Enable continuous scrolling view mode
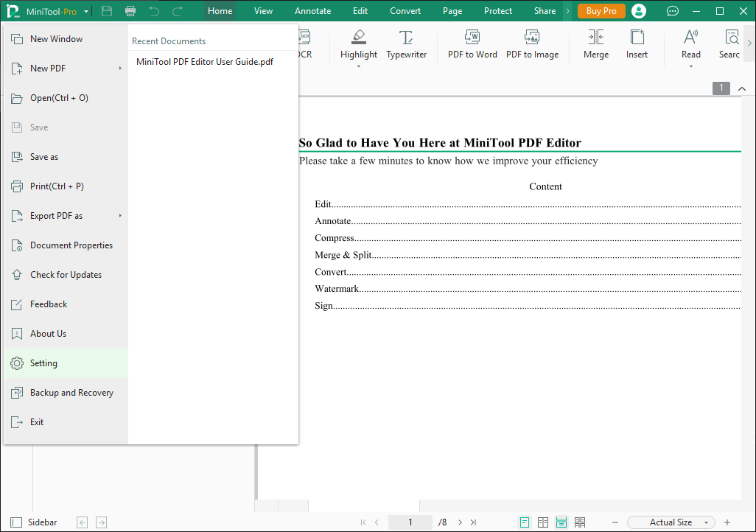 click(561, 522)
